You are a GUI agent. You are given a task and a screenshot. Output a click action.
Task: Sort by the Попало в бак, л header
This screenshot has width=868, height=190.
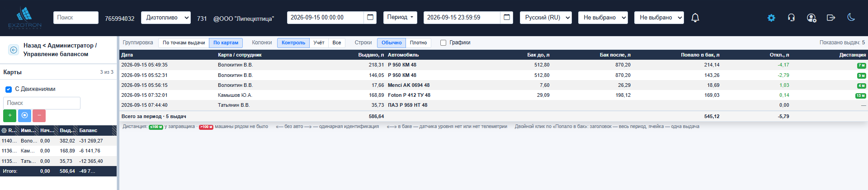(700, 55)
